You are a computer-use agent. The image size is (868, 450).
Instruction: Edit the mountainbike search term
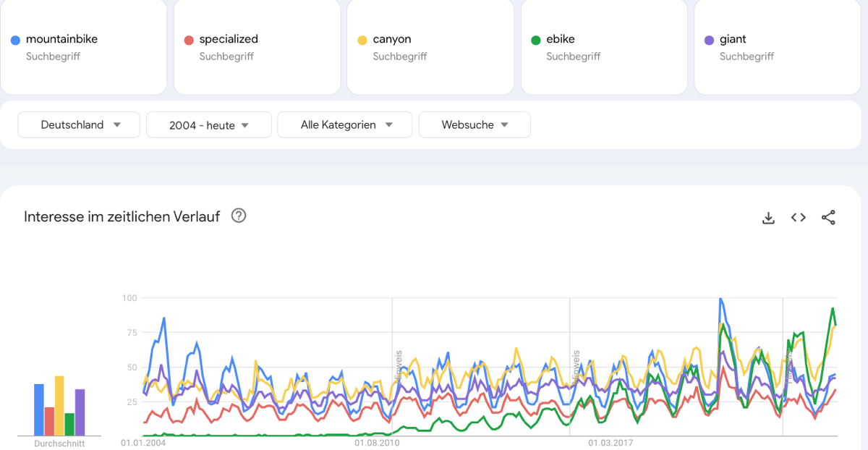tap(61, 39)
